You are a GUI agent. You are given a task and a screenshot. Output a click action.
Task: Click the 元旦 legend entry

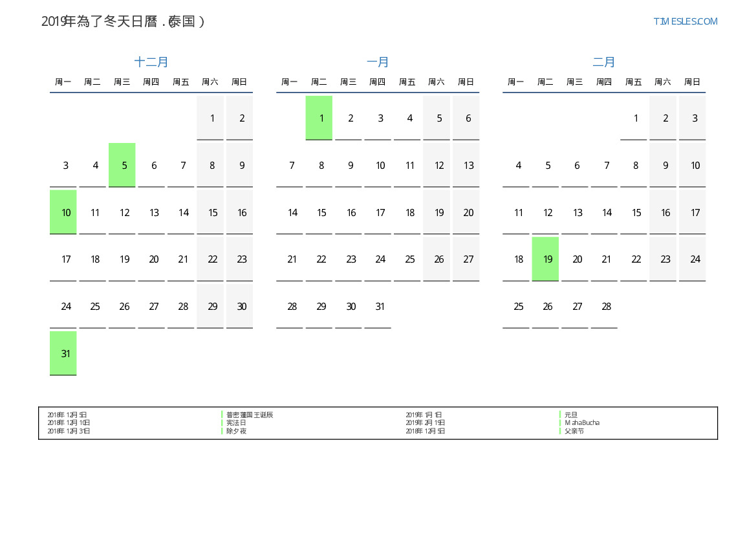(x=570, y=415)
